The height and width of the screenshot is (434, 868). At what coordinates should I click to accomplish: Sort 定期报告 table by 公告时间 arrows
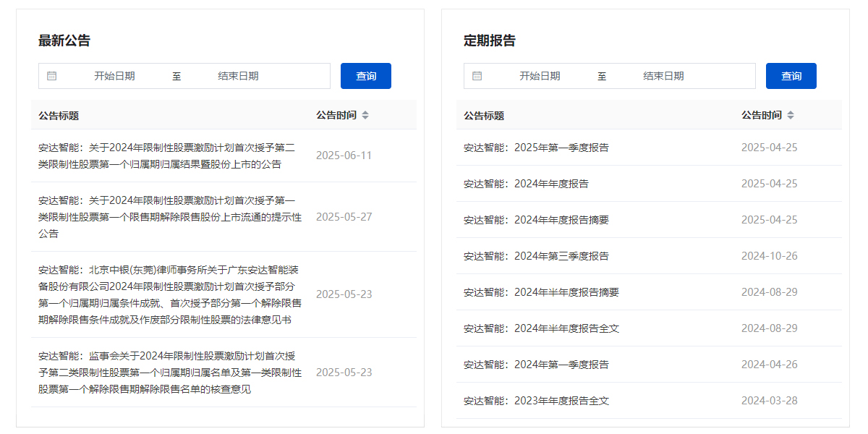[x=791, y=115]
